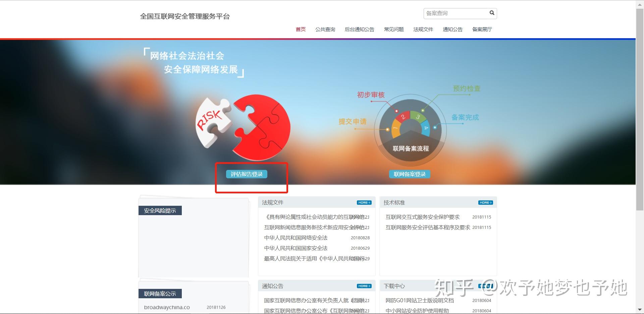The height and width of the screenshot is (314, 644).
Task: Click the 联网备案登录 button
Action: [x=410, y=174]
